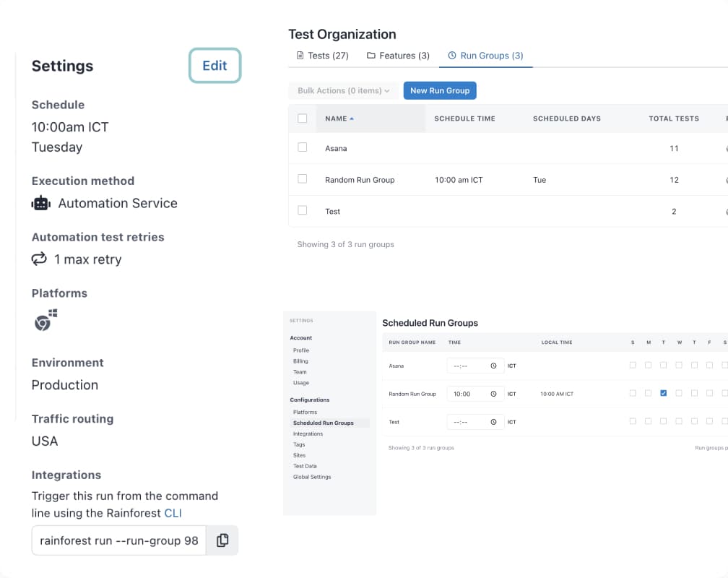Screen dimensions: 728x578
Task: Open the Test run group in the top table
Action: (x=332, y=212)
